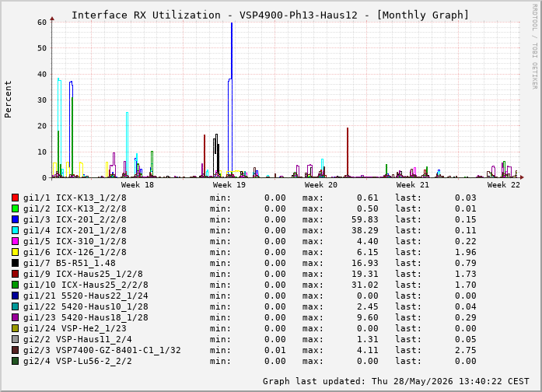Click the teal swatch for gi1/22 5420-Haus10_1/28

point(15,306)
